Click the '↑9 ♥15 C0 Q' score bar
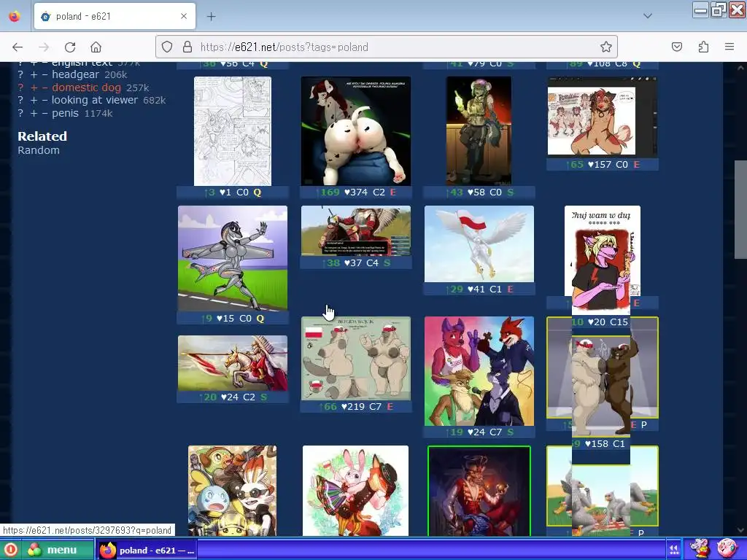Screen dimensions: 747x560 click(x=233, y=318)
